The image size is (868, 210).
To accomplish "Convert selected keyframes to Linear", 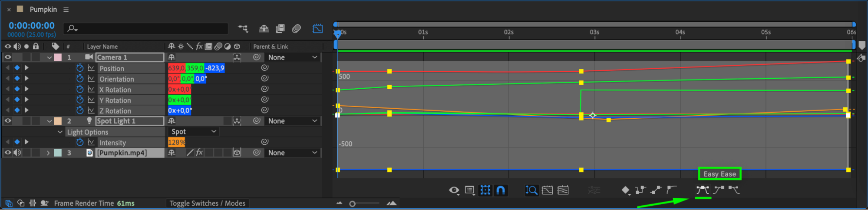I will click(x=656, y=190).
